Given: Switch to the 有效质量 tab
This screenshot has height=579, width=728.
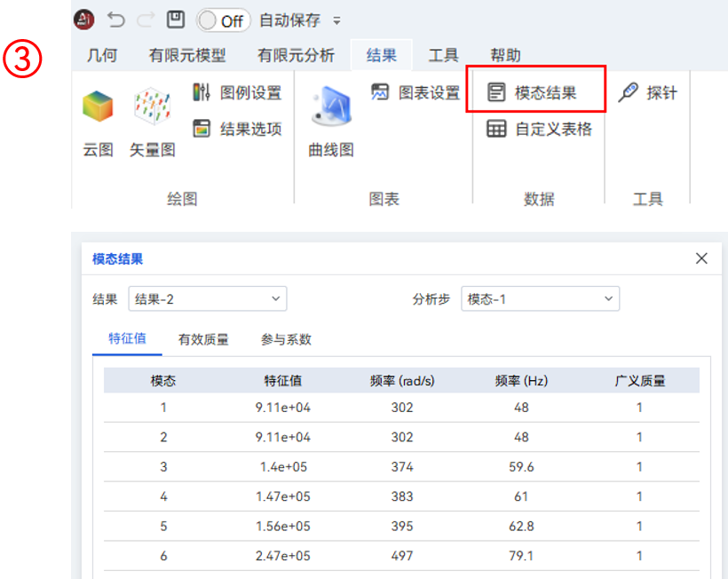Looking at the screenshot, I should [x=202, y=342].
